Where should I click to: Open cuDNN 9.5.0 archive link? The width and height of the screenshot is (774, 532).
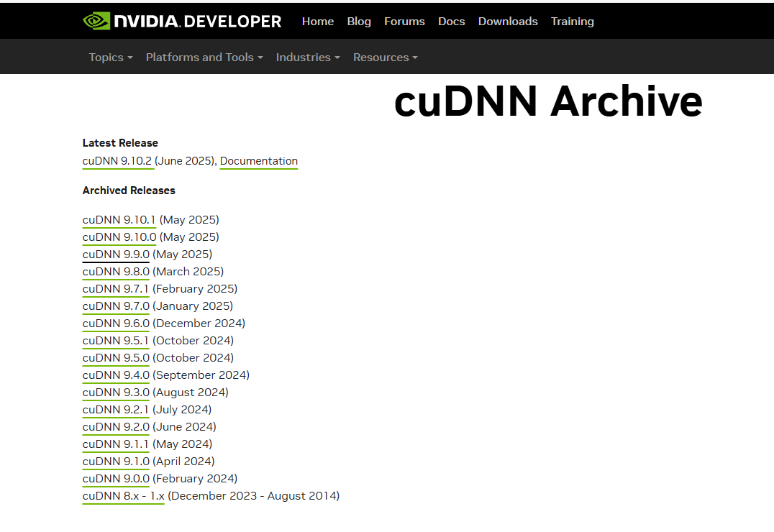point(116,358)
